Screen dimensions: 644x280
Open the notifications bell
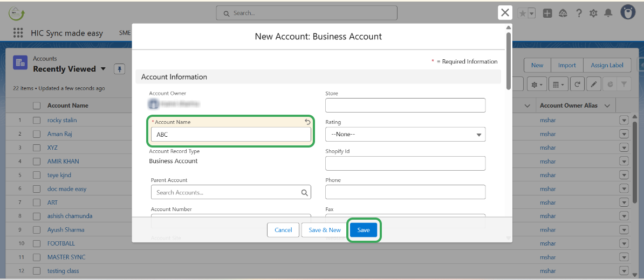click(608, 13)
